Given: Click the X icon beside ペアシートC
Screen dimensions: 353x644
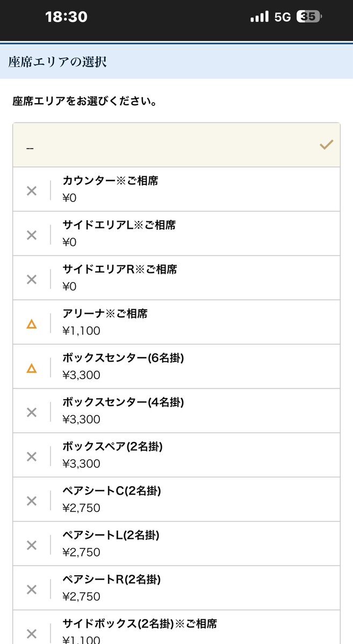Looking at the screenshot, I should pos(32,501).
